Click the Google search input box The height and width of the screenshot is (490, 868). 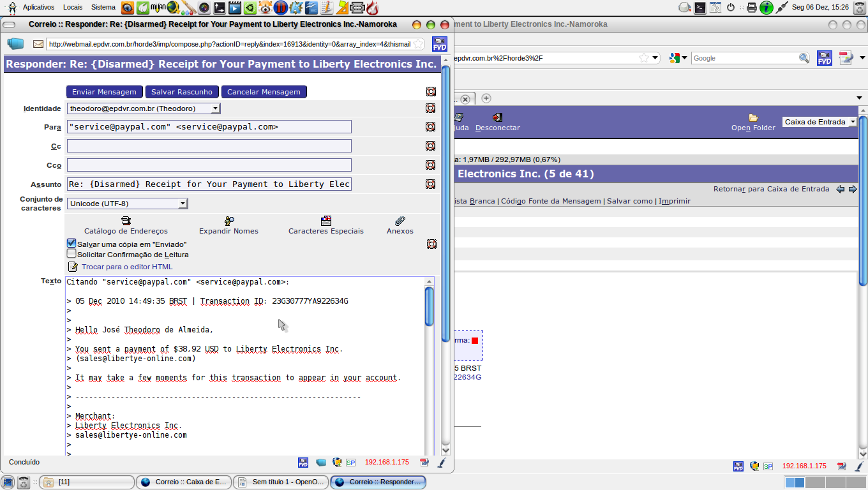pyautogui.click(x=744, y=58)
